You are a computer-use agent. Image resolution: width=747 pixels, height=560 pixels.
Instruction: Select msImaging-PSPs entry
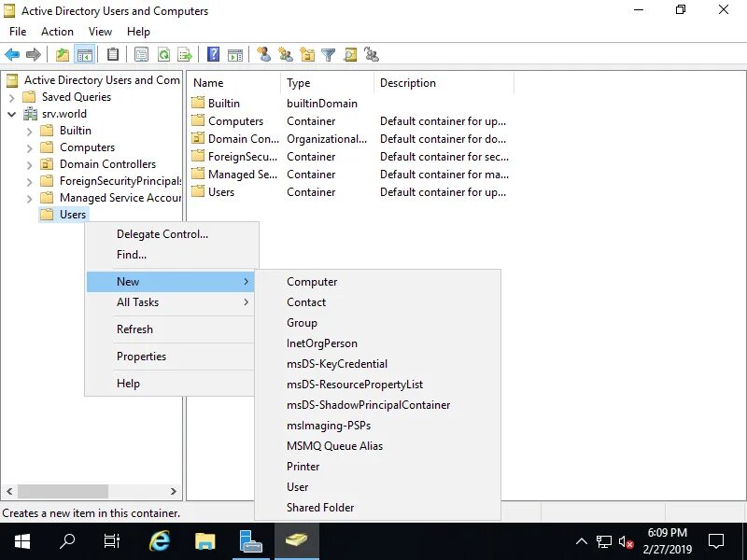378,425
